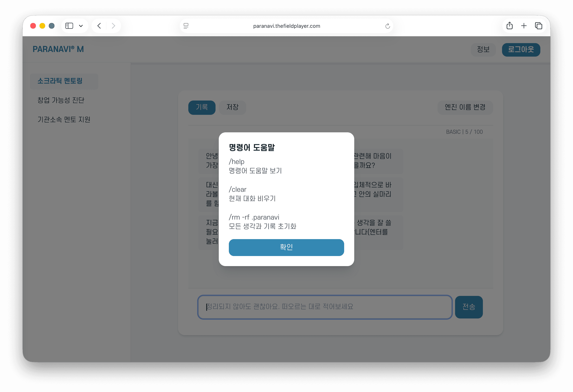Switch to the 기록 tab
The image size is (573, 392).
pyautogui.click(x=202, y=107)
